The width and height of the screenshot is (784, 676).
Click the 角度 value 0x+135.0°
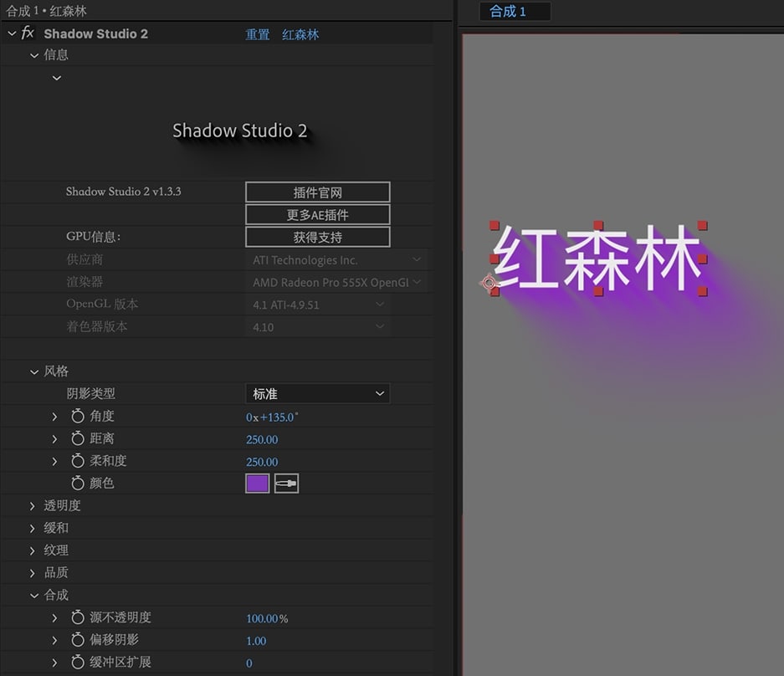pyautogui.click(x=271, y=417)
